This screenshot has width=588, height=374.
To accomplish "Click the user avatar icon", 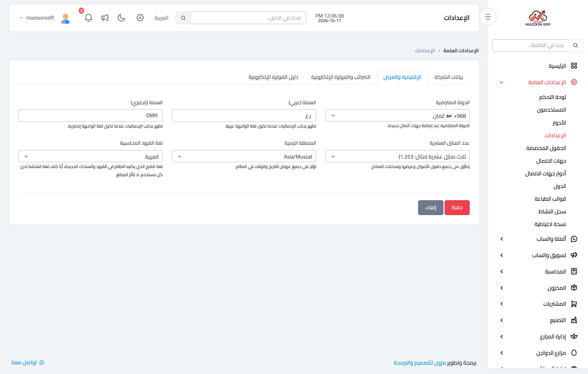I will [65, 18].
